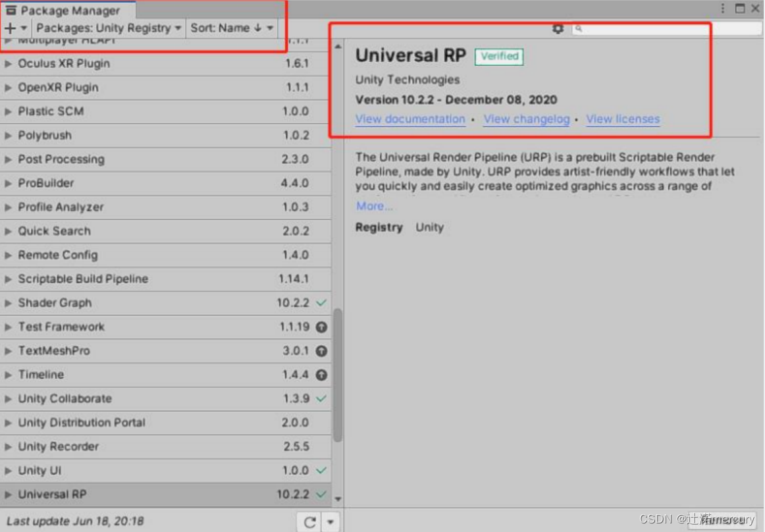Select the Timeline package

pos(165,375)
